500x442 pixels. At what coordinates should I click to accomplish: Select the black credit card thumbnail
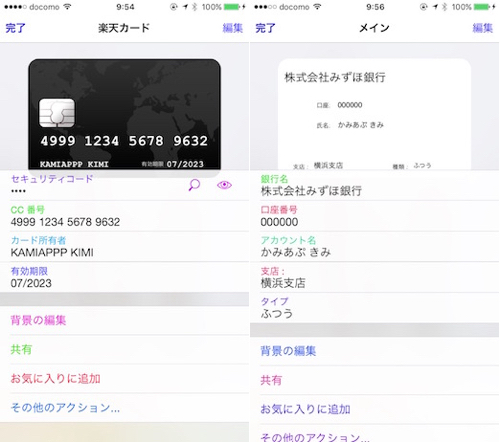click(x=124, y=115)
